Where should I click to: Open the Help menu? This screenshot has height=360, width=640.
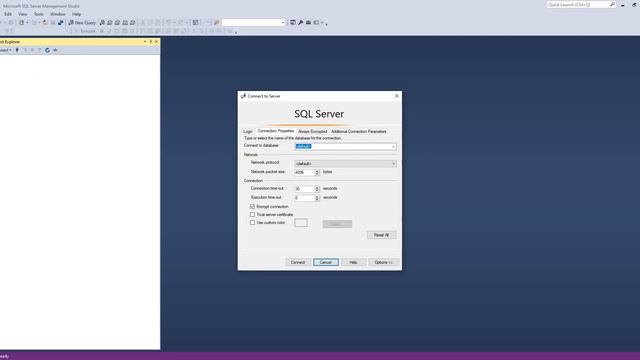click(76, 14)
